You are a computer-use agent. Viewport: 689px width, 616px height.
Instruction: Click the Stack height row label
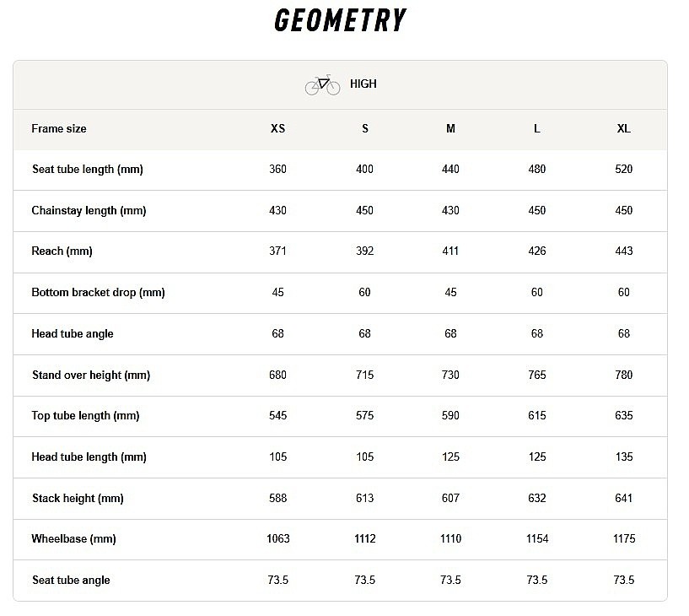[78, 499]
